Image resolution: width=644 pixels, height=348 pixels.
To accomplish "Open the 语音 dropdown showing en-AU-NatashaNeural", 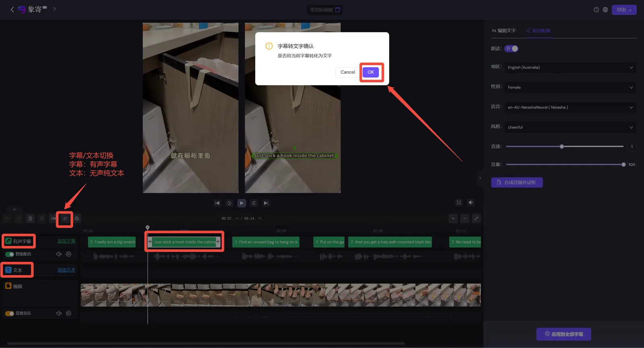I will [x=570, y=107].
